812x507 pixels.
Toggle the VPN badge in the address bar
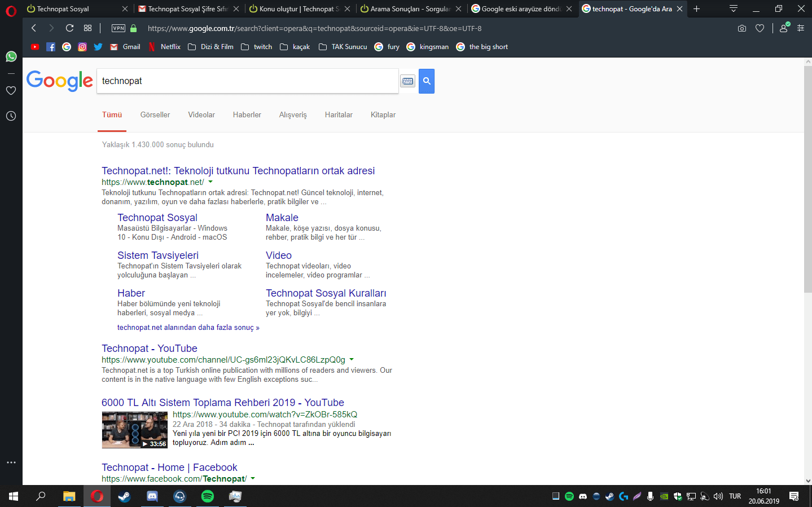118,28
